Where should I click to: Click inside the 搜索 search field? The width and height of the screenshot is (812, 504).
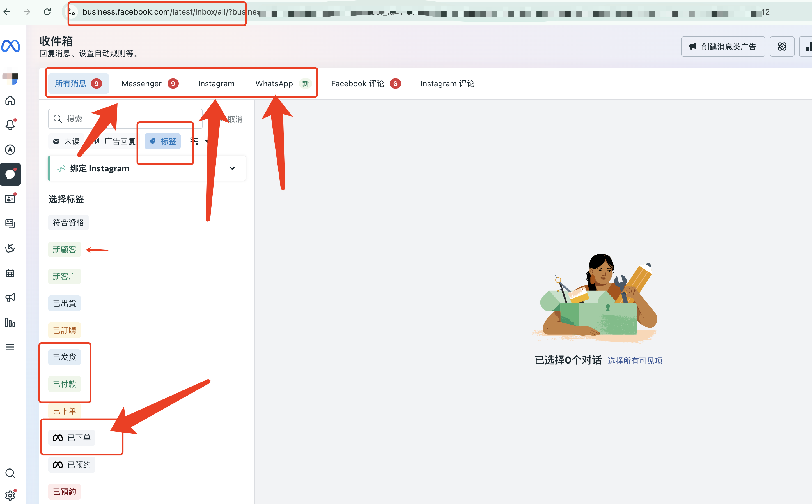coord(93,119)
